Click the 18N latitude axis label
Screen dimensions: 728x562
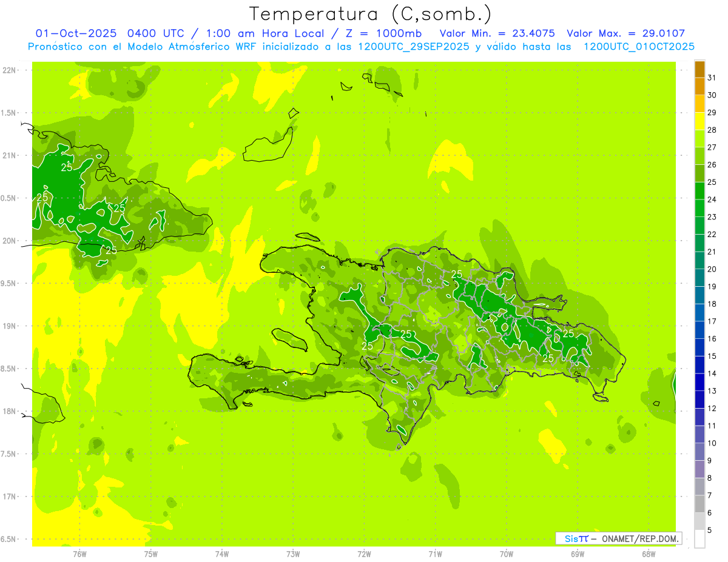(x=10, y=412)
